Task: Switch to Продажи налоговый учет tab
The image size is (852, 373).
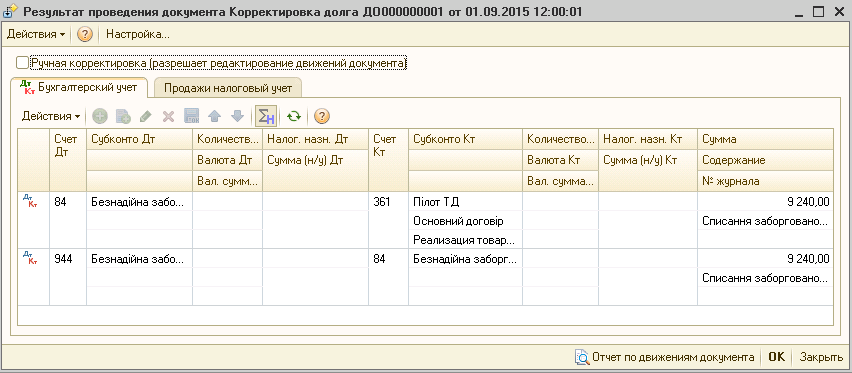Action: tap(228, 88)
